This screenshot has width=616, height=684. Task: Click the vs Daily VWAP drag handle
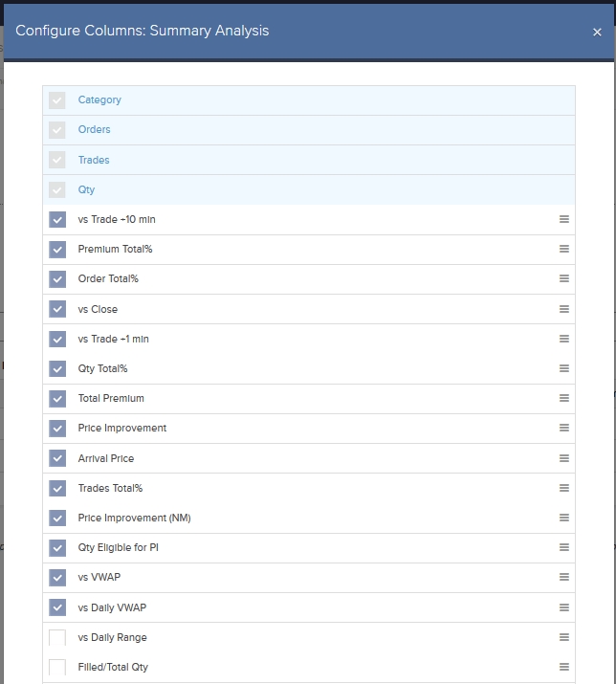(x=564, y=607)
